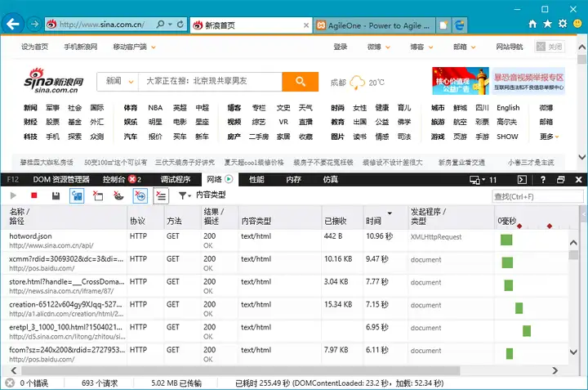
Task: Open address bar autocomplete dropdown arrow
Action: click(170, 25)
